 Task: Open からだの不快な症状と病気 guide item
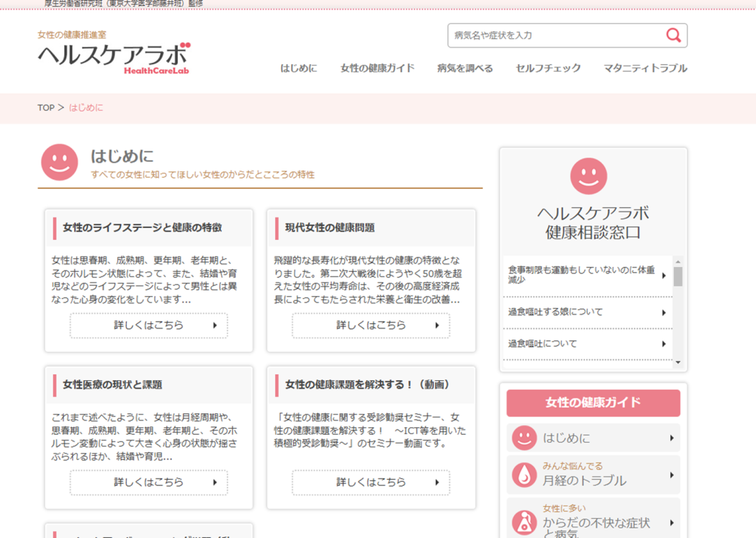tap(593, 520)
